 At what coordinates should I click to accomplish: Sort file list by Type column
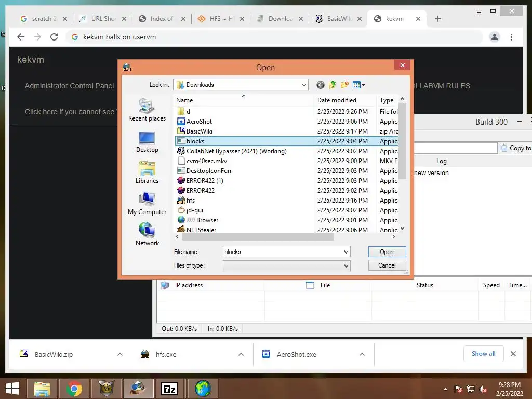click(388, 100)
